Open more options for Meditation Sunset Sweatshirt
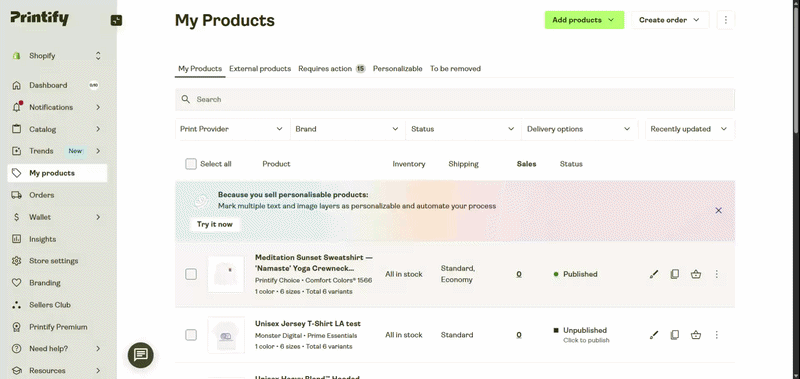The height and width of the screenshot is (379, 800). click(716, 274)
